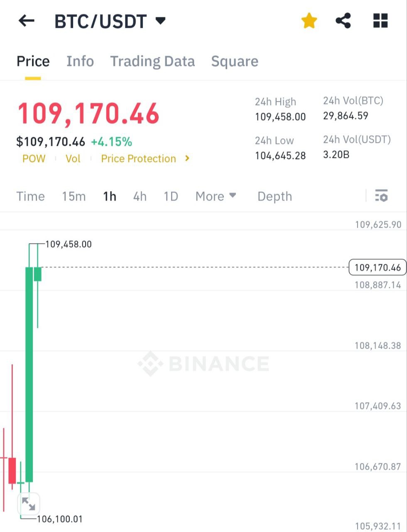Viewport: 407px width, 532px height.
Task: Switch to the Trading Data tab
Action: [152, 62]
